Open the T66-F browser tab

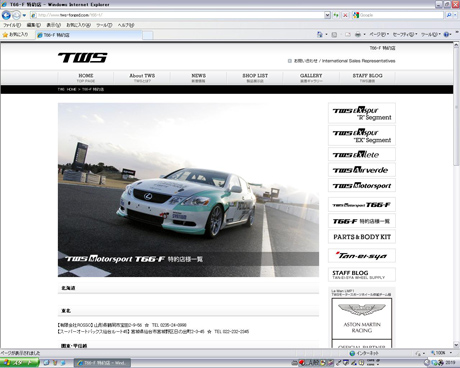89,35
